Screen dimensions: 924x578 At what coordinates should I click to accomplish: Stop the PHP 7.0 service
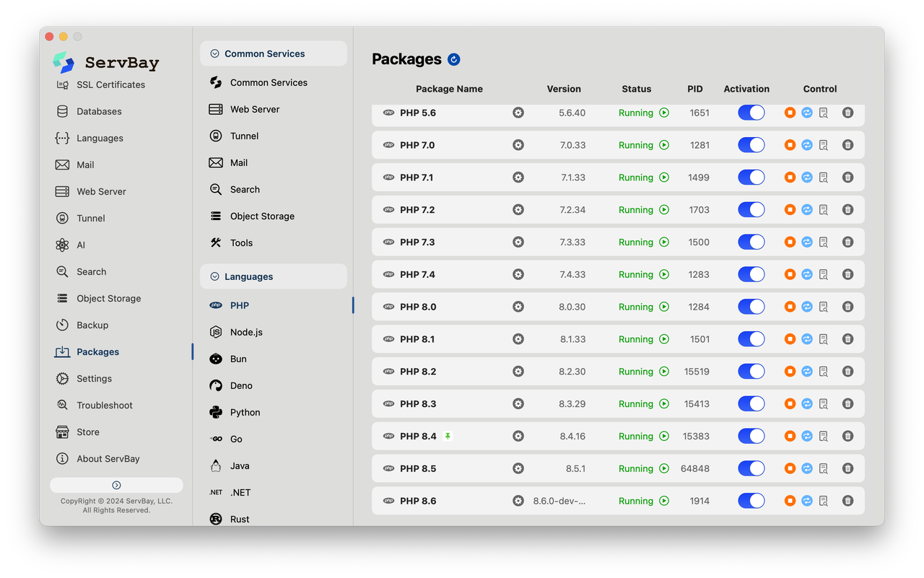pos(790,145)
